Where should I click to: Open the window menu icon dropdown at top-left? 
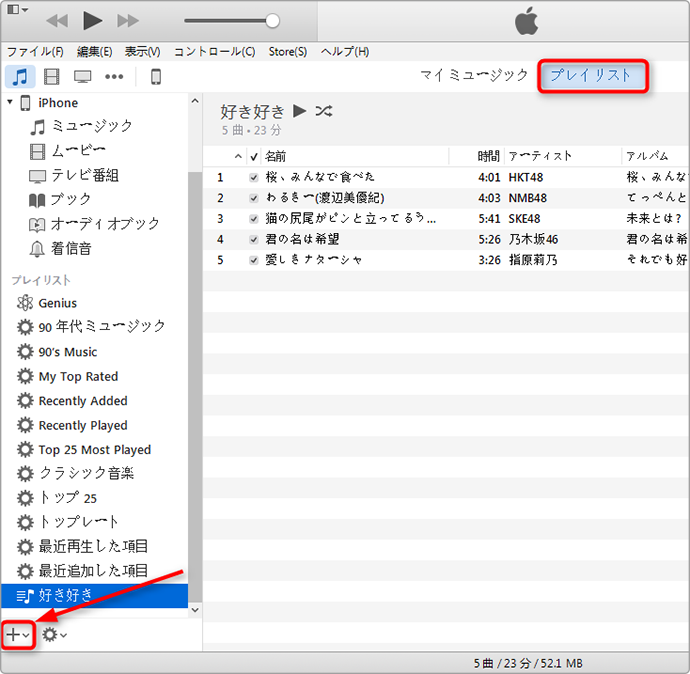tap(18, 10)
